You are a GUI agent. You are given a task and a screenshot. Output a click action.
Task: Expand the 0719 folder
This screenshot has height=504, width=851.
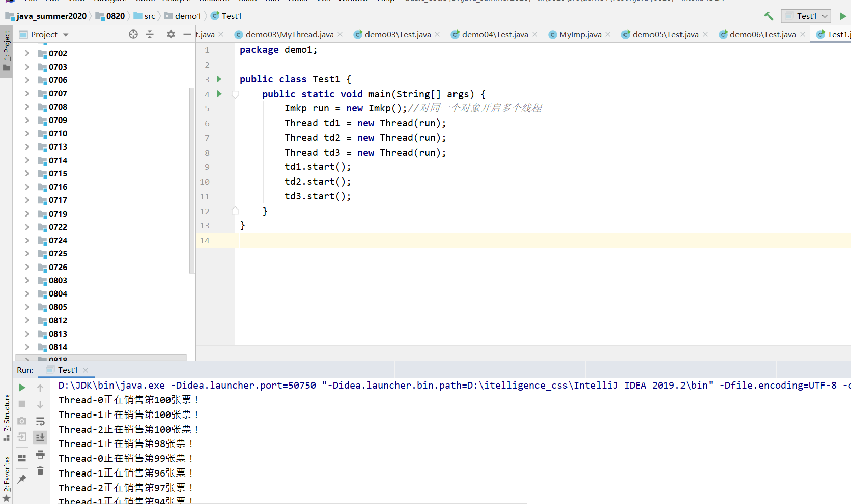pos(27,214)
